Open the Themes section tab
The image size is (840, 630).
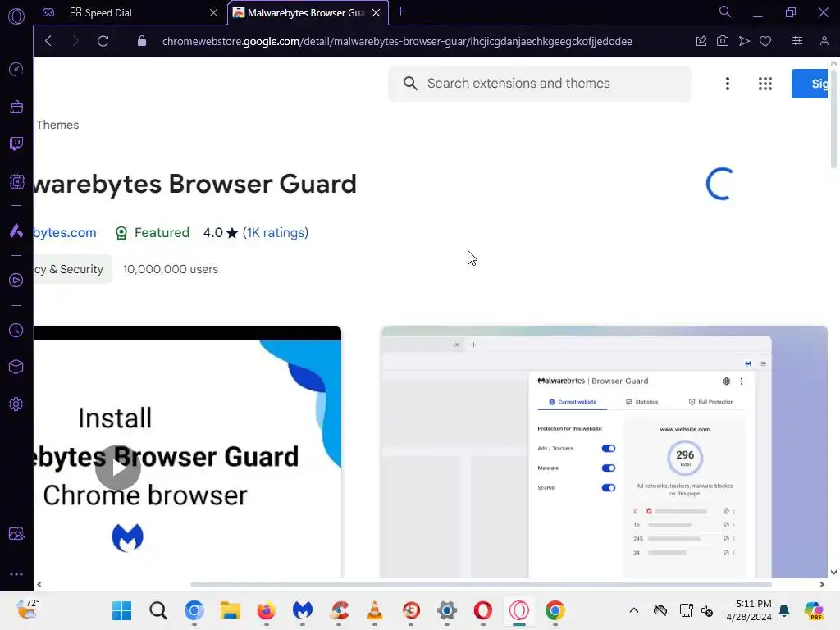pos(57,125)
